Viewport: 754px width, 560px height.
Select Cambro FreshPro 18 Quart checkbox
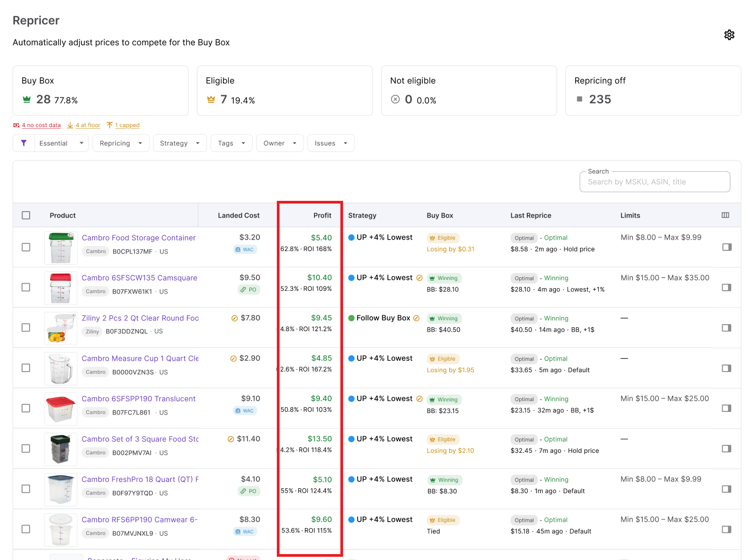[26, 489]
